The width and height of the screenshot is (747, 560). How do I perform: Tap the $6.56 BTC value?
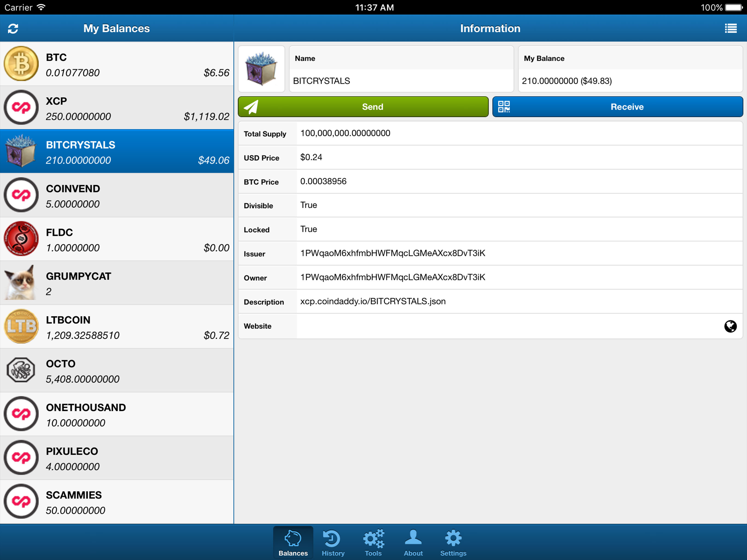click(217, 73)
